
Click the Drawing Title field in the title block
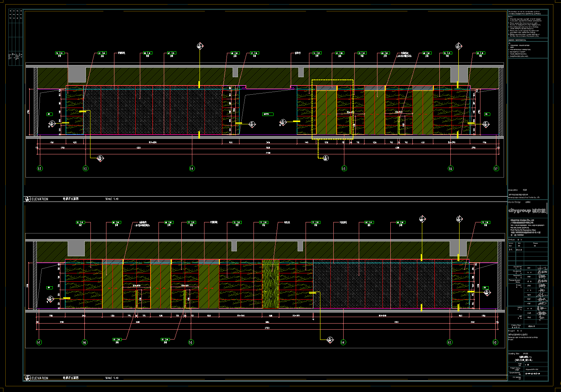click(x=528, y=357)
